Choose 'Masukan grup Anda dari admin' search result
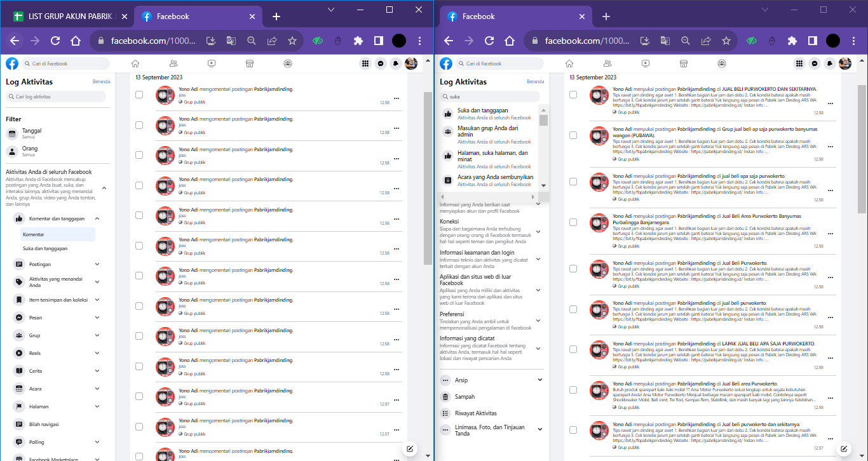Screen dimensions: 868x461 (x=488, y=134)
